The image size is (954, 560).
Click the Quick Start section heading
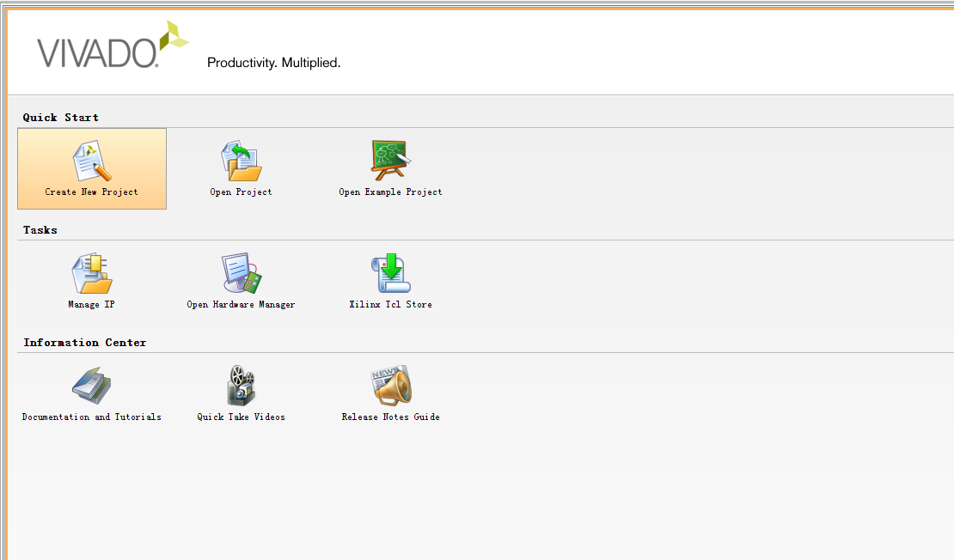(x=61, y=118)
